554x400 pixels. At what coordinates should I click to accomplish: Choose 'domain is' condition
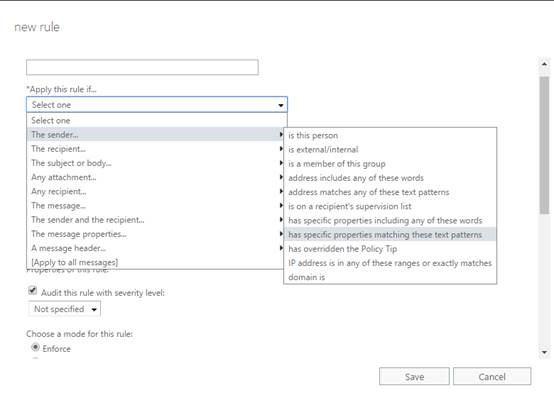click(x=390, y=277)
